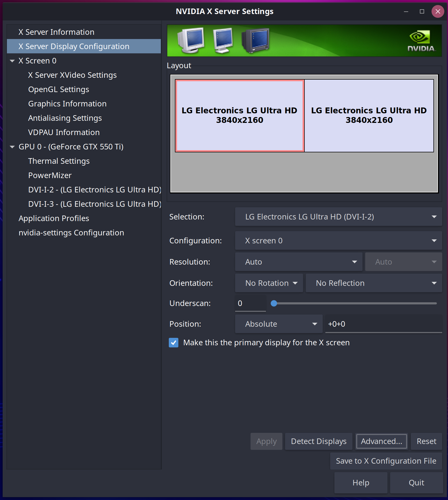Collapse the GPU 0 GeForce GTX 550 Ti section
The height and width of the screenshot is (500, 448).
pyautogui.click(x=12, y=146)
